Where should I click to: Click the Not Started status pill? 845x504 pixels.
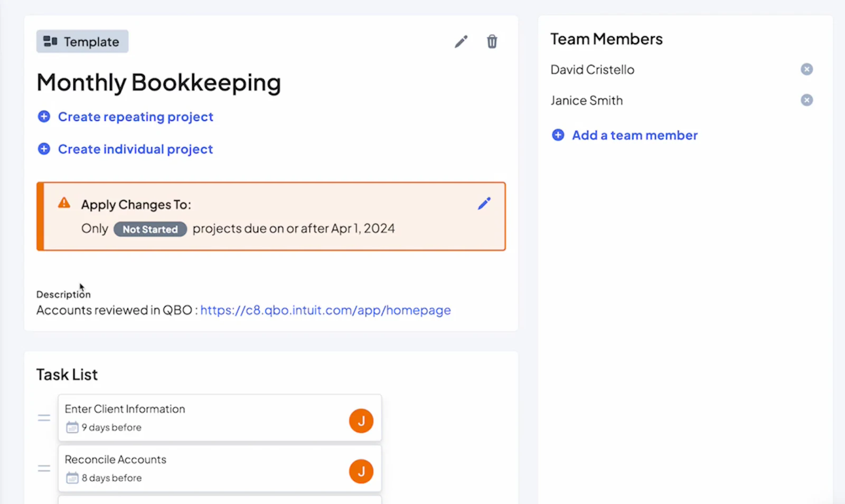tap(150, 229)
